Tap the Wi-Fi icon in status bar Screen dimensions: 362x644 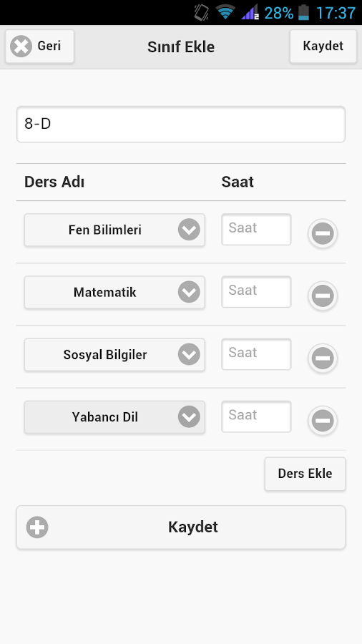click(x=225, y=12)
